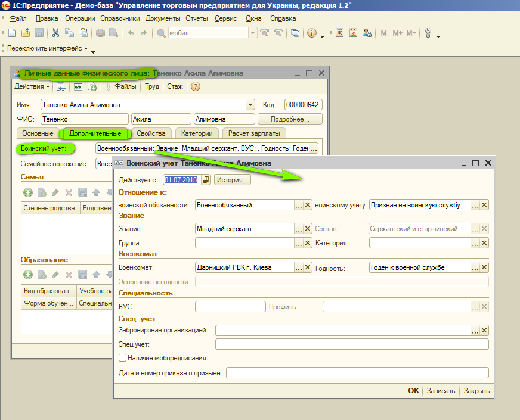The height and width of the screenshot is (420, 520).
Task: Open selection button for Звание field
Action: 299,229
